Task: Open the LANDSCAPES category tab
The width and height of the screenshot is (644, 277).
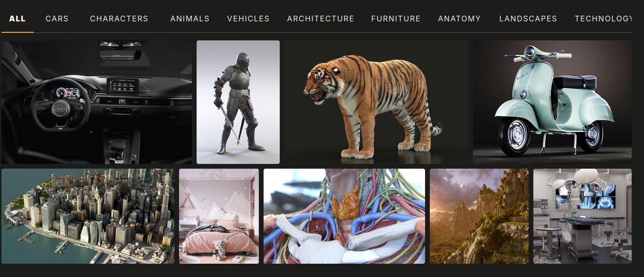Action: pos(528,19)
